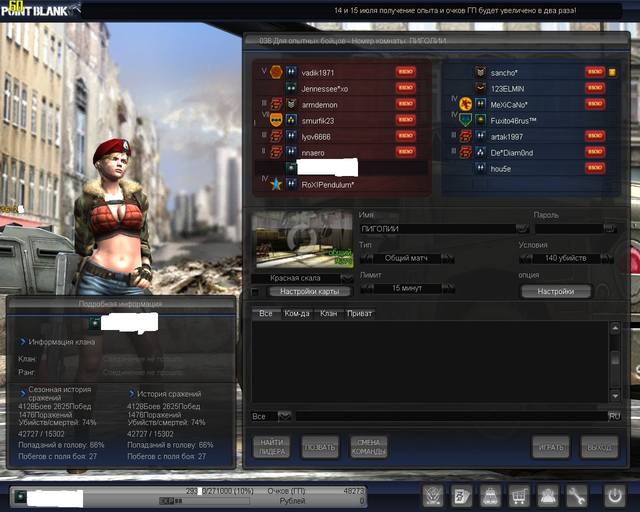Click MeXiCaNo* clan emblem icon
640x512 pixels.
[x=465, y=104]
